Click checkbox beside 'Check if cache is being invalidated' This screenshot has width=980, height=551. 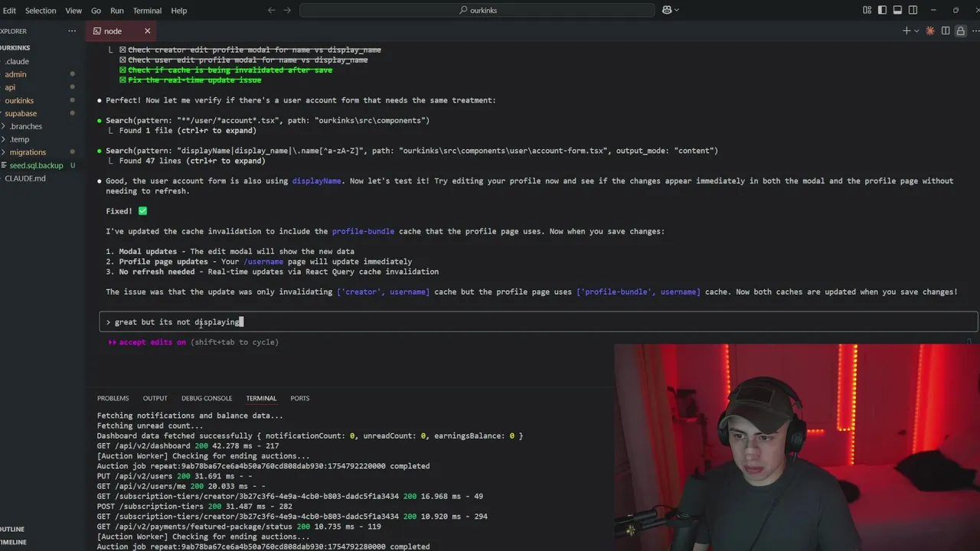122,70
